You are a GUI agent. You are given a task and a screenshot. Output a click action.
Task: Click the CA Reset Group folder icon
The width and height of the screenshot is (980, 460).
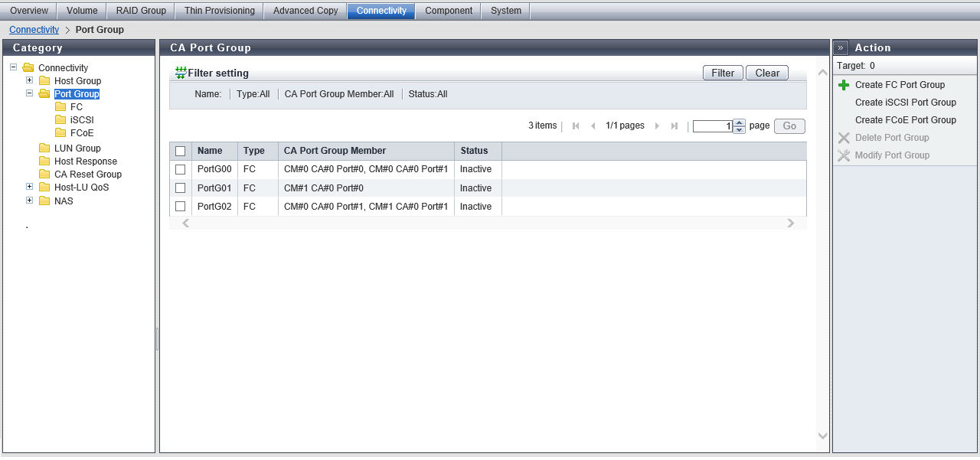pos(44,175)
